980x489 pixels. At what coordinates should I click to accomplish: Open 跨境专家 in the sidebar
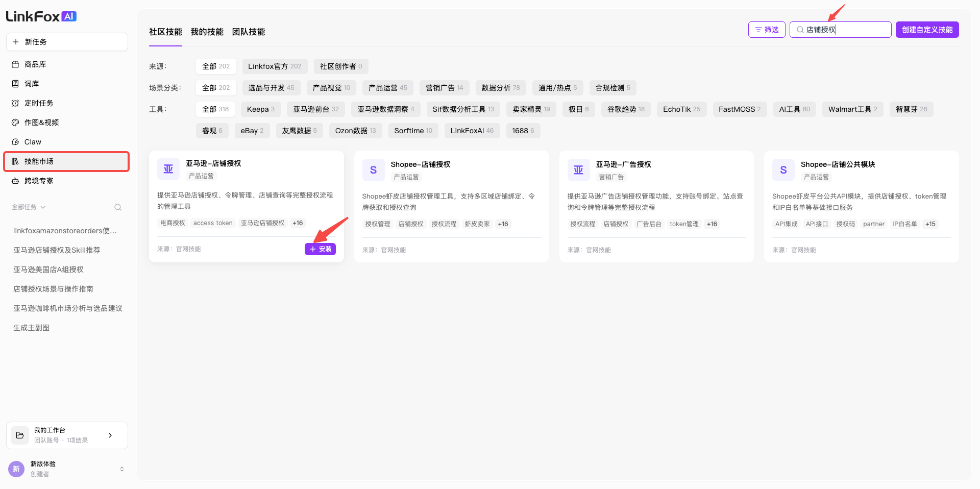point(67,181)
